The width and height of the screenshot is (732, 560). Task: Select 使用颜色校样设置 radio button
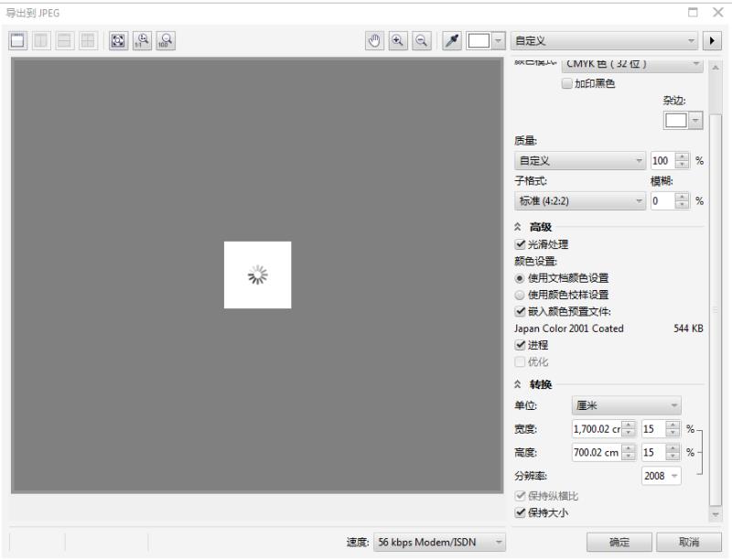point(520,295)
